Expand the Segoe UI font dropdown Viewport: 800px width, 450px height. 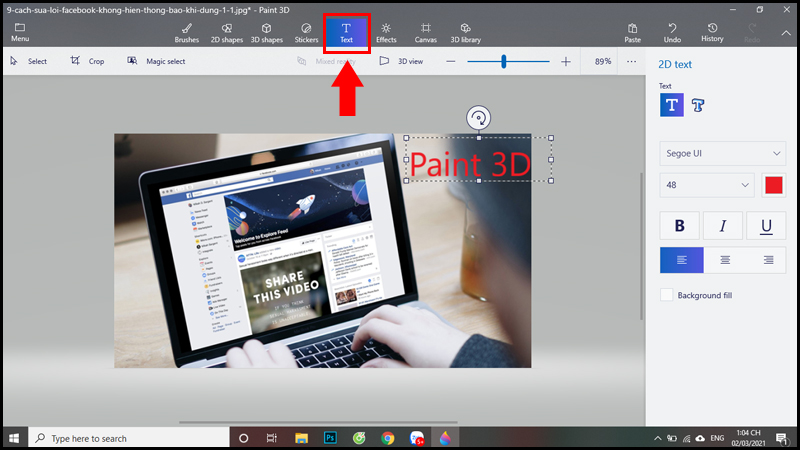click(x=722, y=153)
